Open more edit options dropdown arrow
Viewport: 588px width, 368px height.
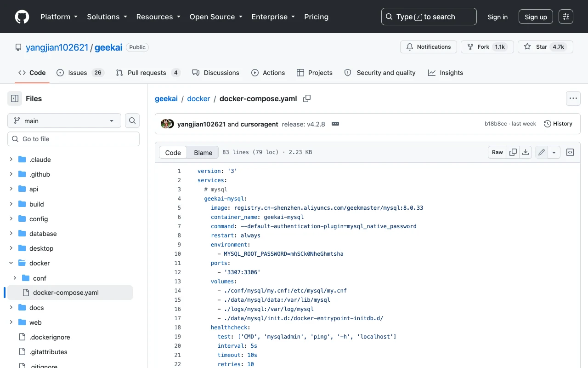pyautogui.click(x=554, y=152)
